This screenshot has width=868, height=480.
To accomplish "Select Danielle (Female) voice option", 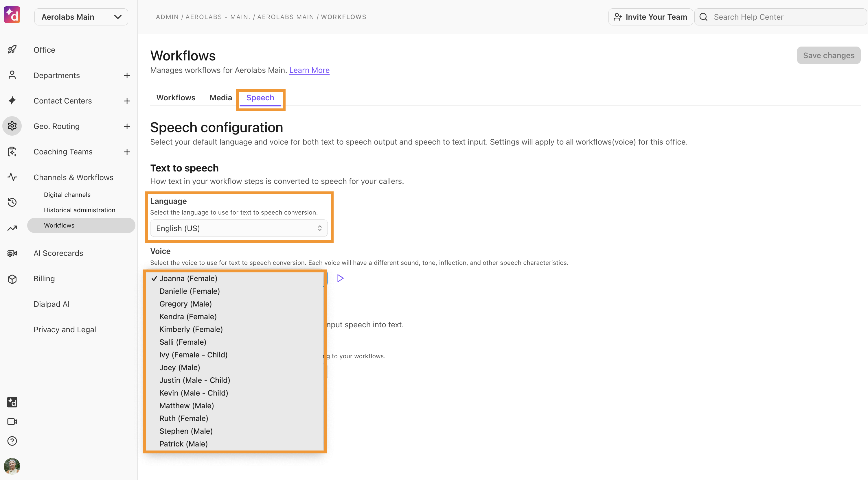I will point(235,291).
